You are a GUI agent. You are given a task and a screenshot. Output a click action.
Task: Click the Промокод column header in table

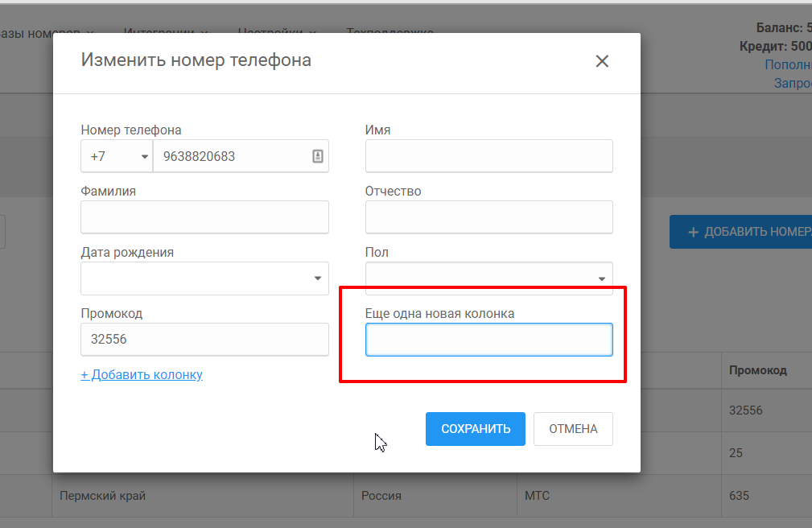coord(758,370)
